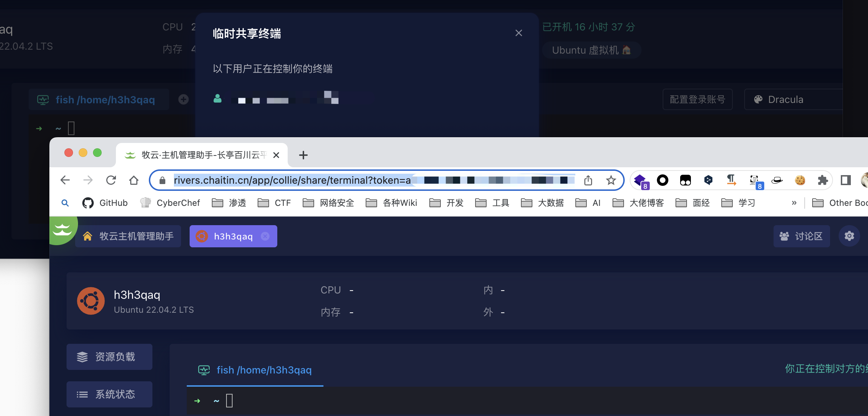This screenshot has width=868, height=416.
Task: Toggle the browser side panel icon
Action: [x=845, y=180]
